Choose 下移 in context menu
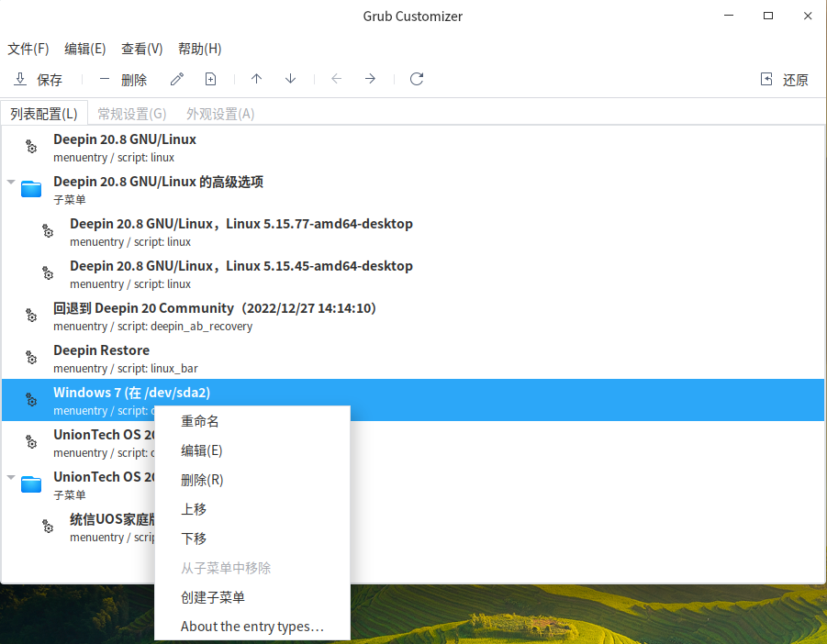This screenshot has height=644, width=827. pyautogui.click(x=252, y=539)
